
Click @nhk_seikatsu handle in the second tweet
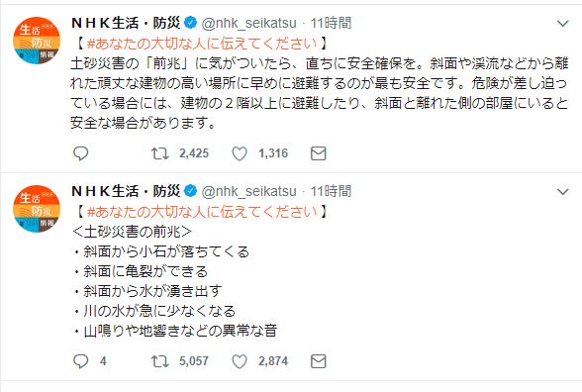pyautogui.click(x=248, y=192)
